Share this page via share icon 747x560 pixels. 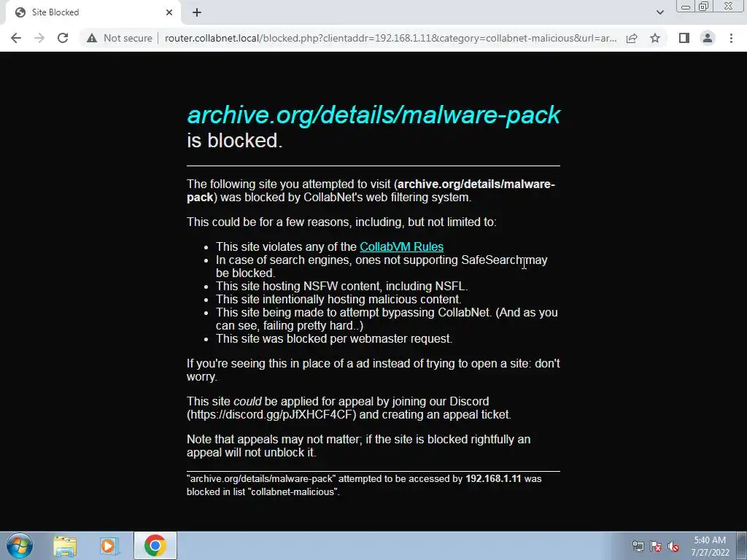[x=632, y=38]
